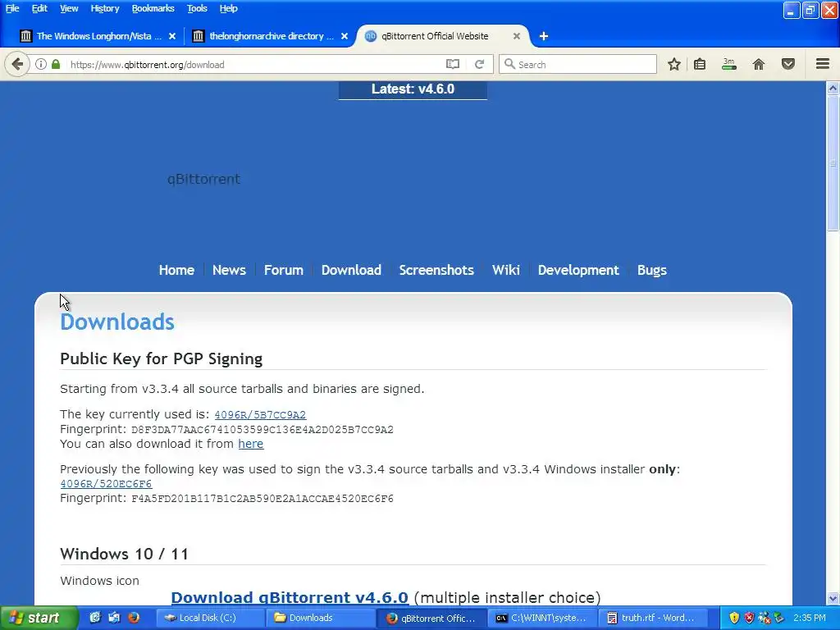
Task: Open the Development page link
Action: (x=578, y=270)
